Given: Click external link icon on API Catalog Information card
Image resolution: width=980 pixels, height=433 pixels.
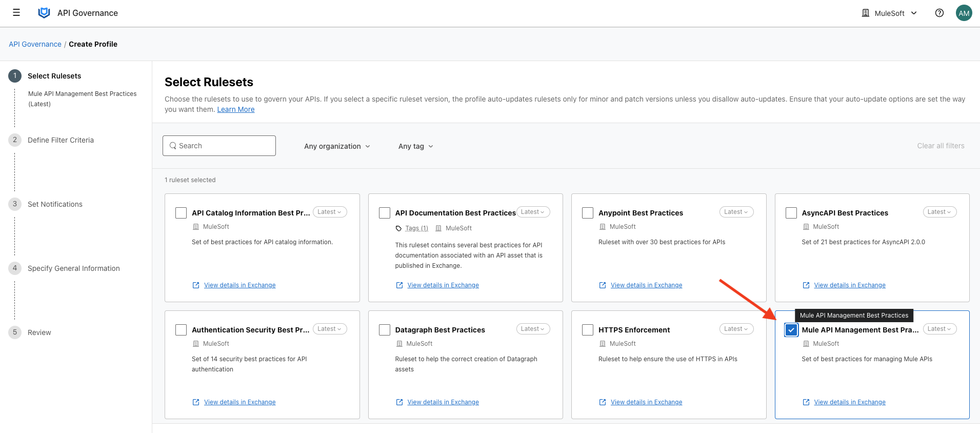Looking at the screenshot, I should click(196, 285).
